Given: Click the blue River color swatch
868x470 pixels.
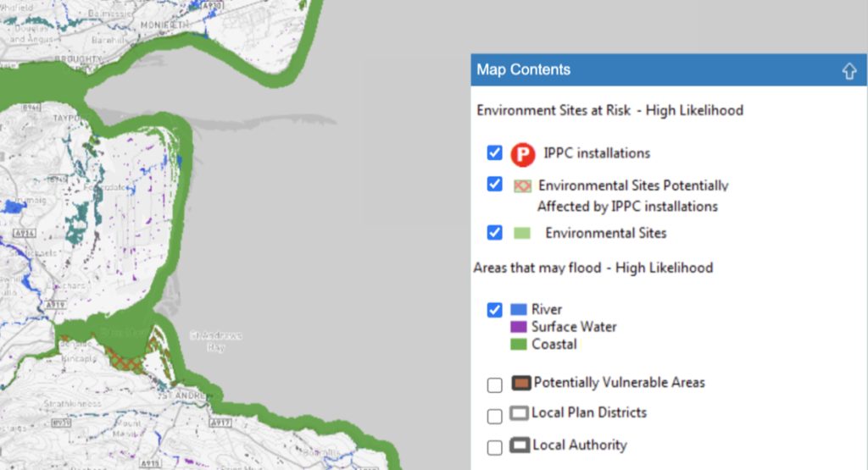Looking at the screenshot, I should (520, 310).
